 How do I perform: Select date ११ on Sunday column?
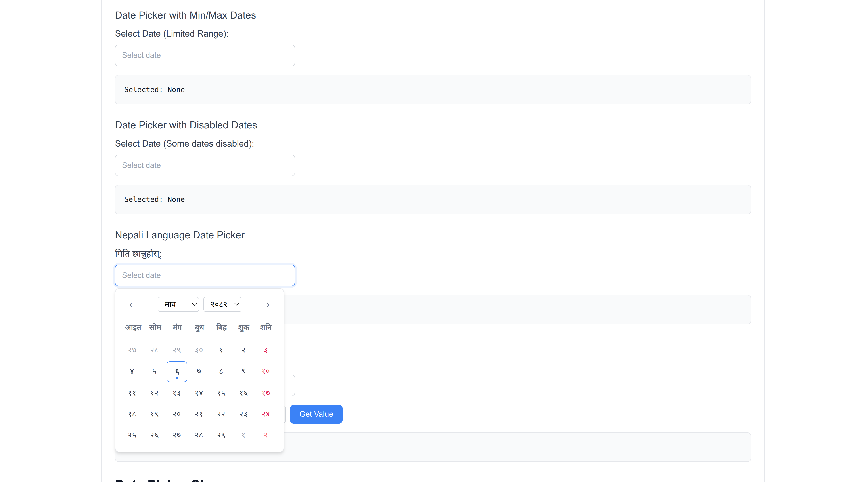tap(132, 393)
